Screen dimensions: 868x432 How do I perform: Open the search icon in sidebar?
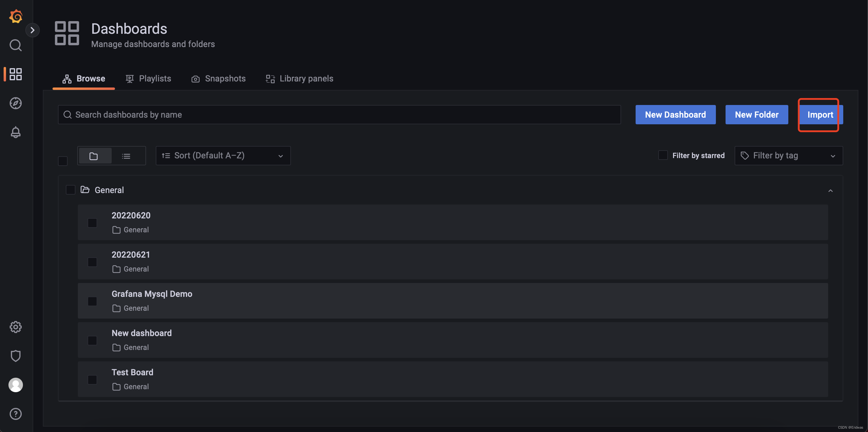point(15,45)
